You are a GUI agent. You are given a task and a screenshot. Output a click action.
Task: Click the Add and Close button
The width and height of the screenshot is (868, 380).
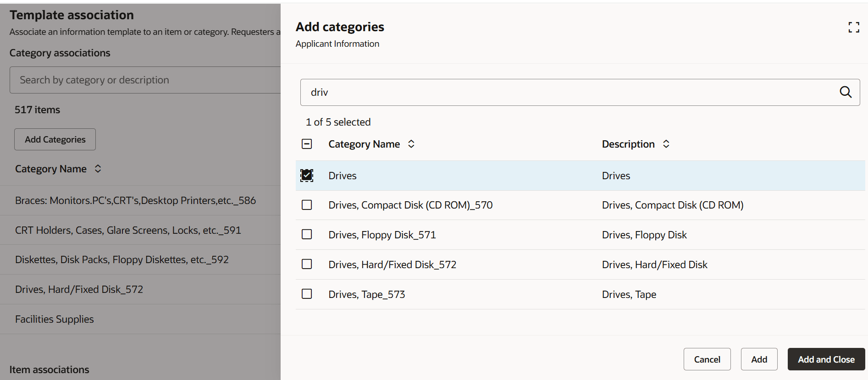826,359
